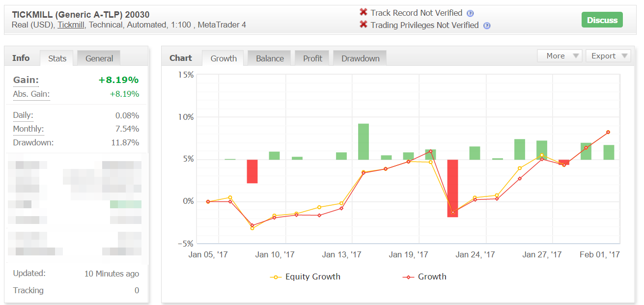This screenshot has height=305, width=644.
Task: Click the +8.19% Gain value
Action: click(118, 80)
